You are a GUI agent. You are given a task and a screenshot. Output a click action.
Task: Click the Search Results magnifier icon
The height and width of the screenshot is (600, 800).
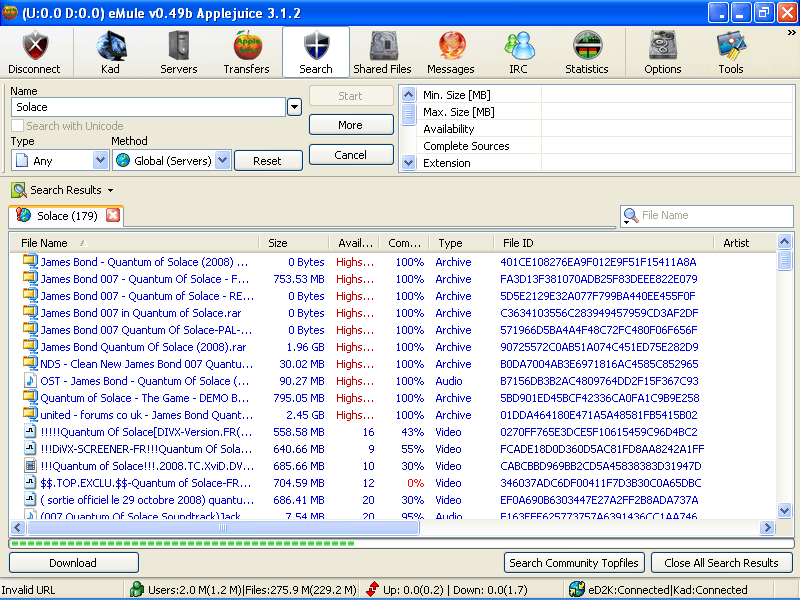click(x=18, y=190)
